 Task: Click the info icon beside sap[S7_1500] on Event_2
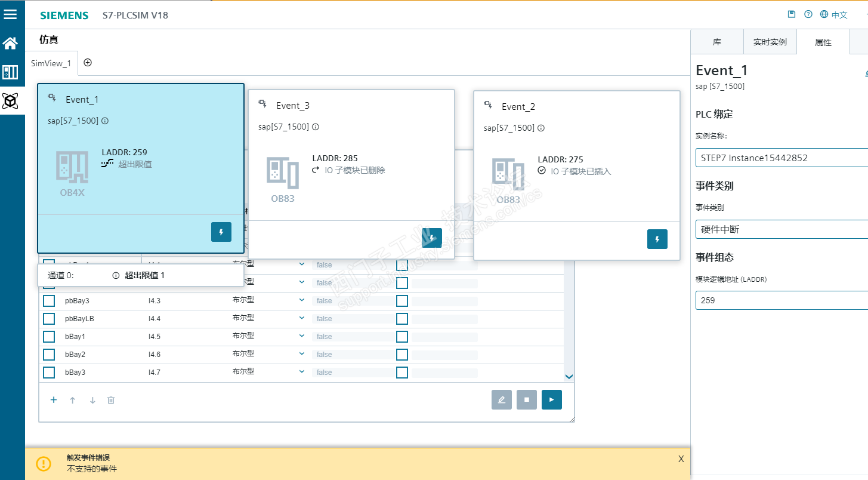(541, 128)
